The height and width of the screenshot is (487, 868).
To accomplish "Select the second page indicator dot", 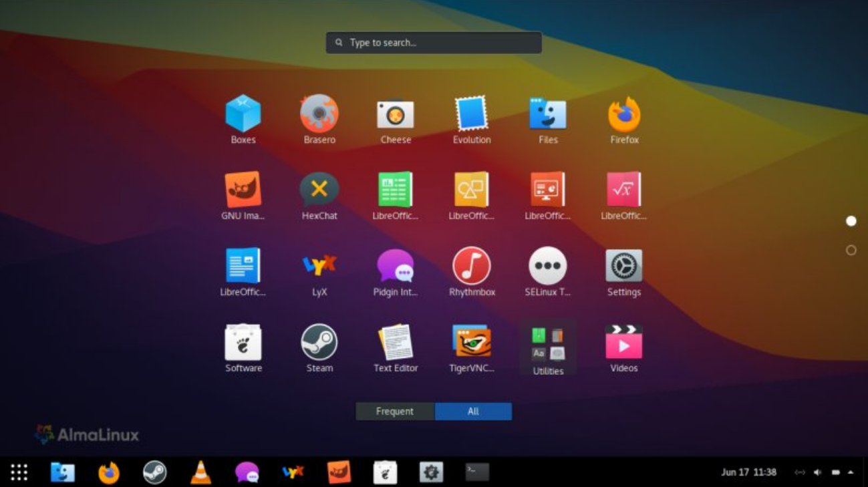I will coord(851,250).
